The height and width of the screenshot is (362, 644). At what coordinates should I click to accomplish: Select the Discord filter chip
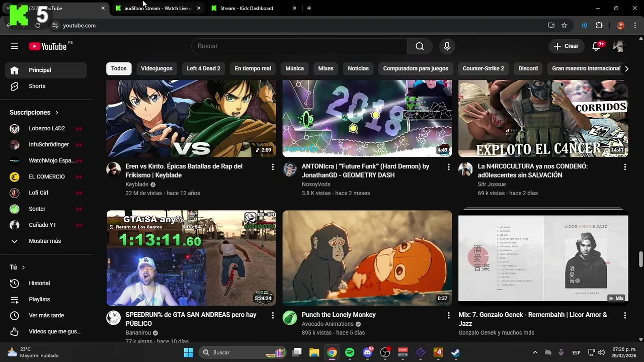528,68
